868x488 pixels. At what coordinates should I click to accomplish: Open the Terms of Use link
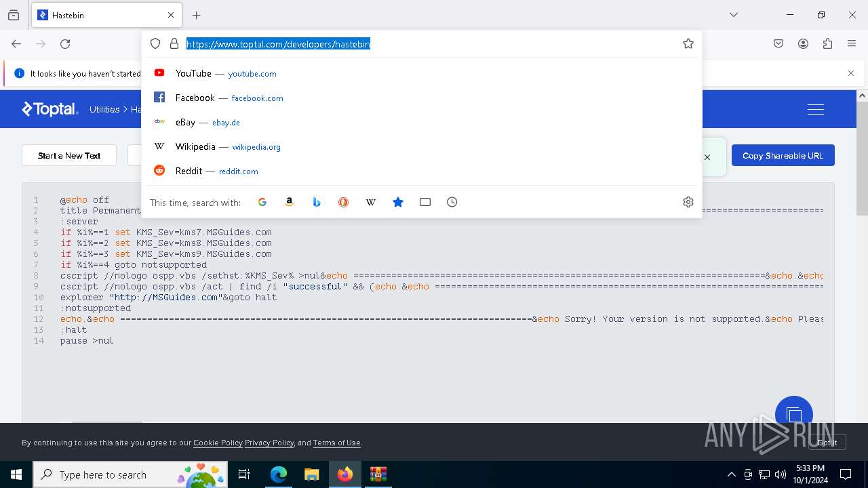pyautogui.click(x=337, y=443)
